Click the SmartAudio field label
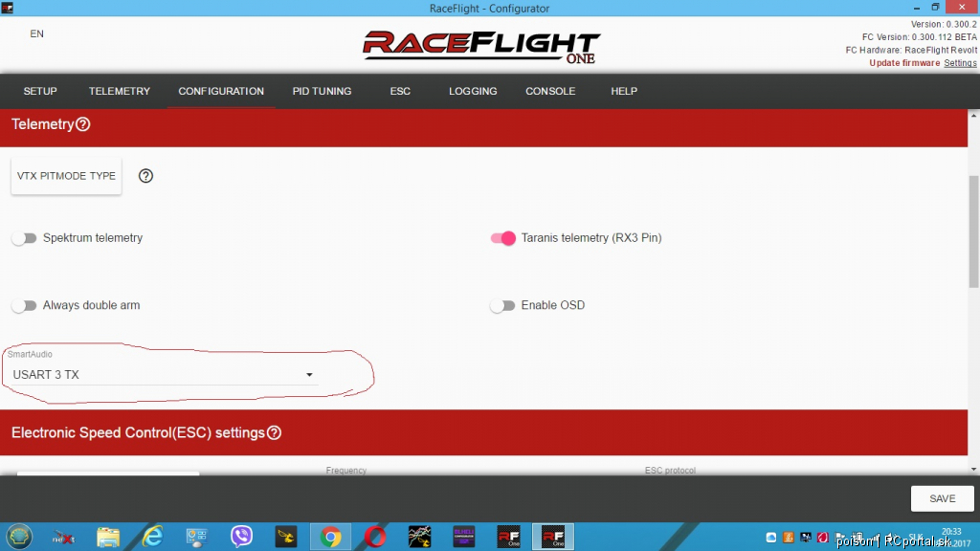 click(30, 354)
